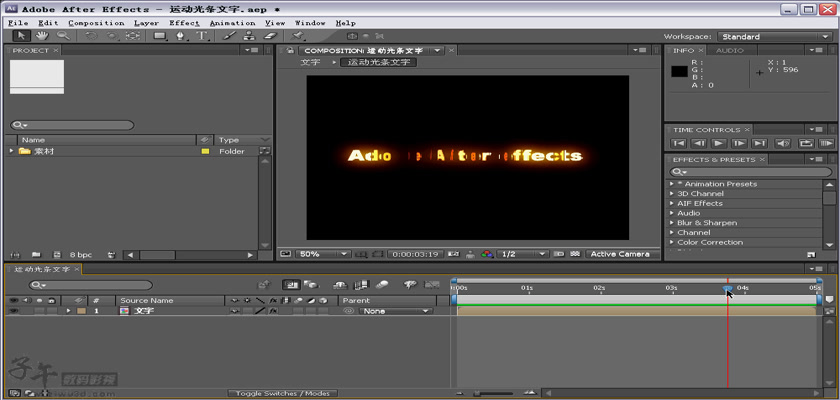Open the 50% magnification dropdown
Viewport: 840px width, 400px height.
tap(322, 254)
